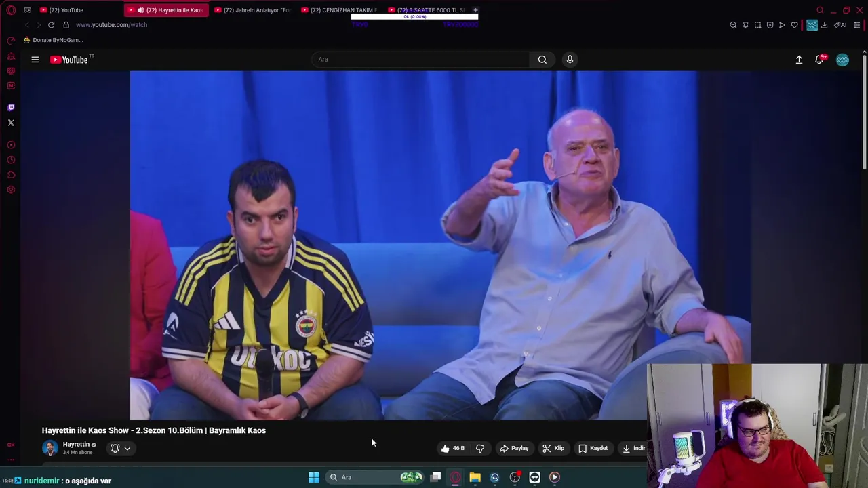
Task: Open the ad blocker shield icon
Action: pos(770,25)
